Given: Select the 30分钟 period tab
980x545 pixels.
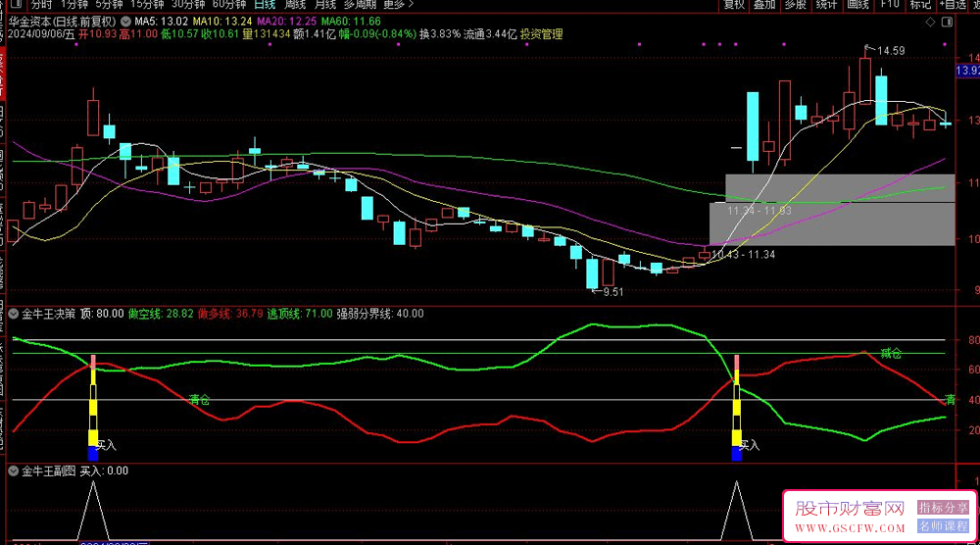Looking at the screenshot, I should pos(188,4).
